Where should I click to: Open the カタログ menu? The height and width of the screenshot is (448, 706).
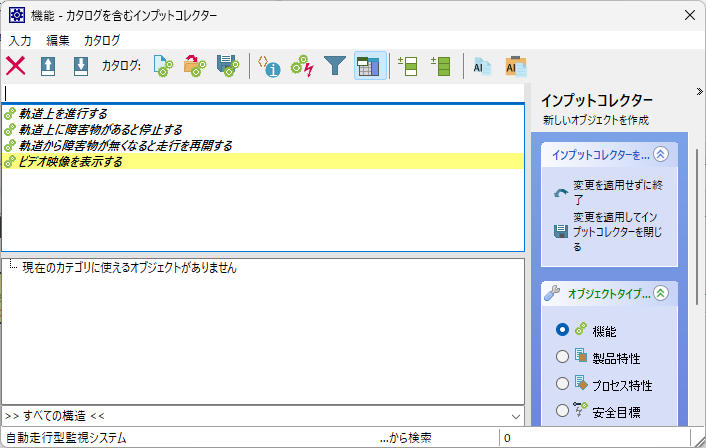point(102,40)
